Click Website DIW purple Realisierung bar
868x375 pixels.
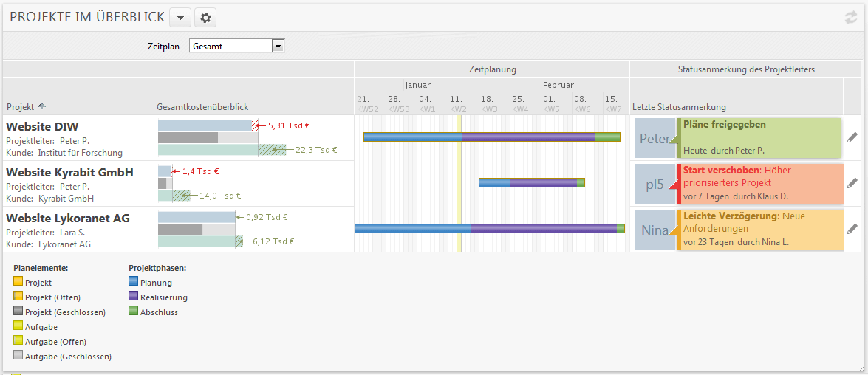528,137
